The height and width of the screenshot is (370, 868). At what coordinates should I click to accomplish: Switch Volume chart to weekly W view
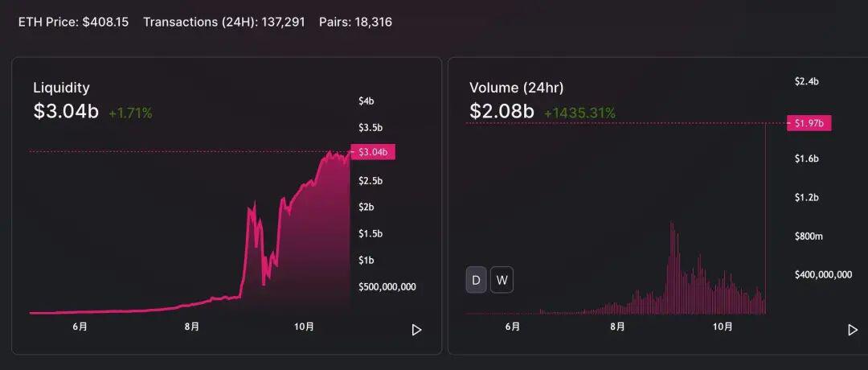tap(502, 280)
